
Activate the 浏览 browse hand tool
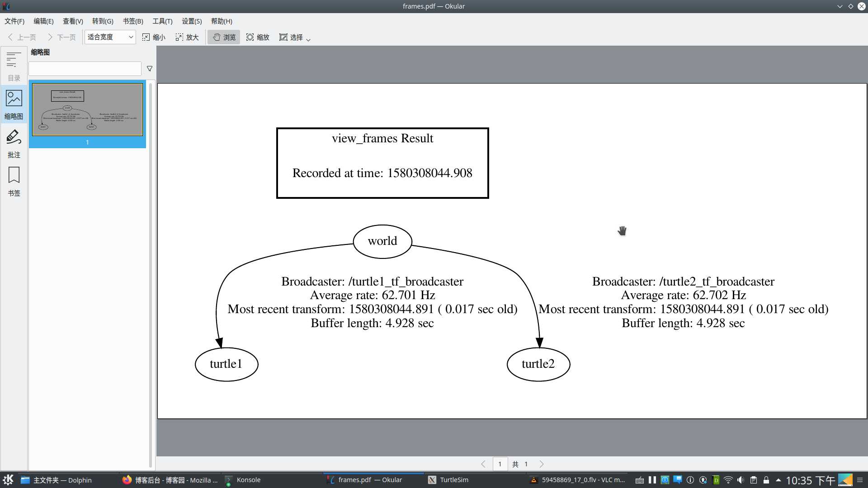[x=224, y=37]
